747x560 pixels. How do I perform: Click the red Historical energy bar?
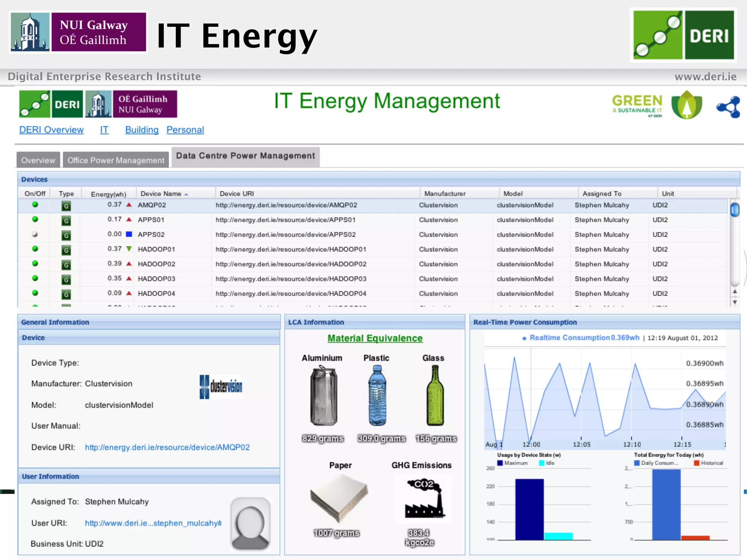click(696, 538)
